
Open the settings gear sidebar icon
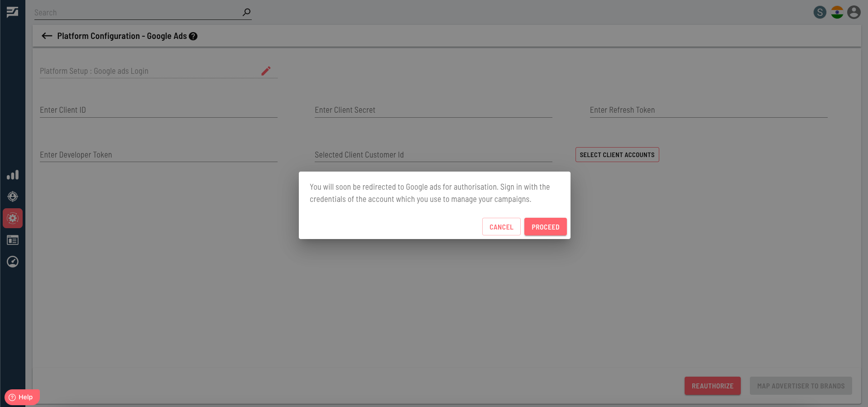click(13, 218)
